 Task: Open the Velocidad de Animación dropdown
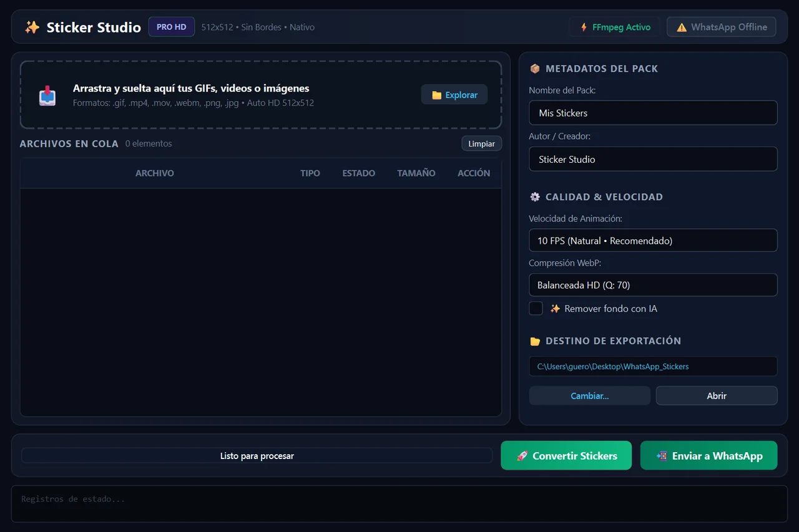[653, 241]
